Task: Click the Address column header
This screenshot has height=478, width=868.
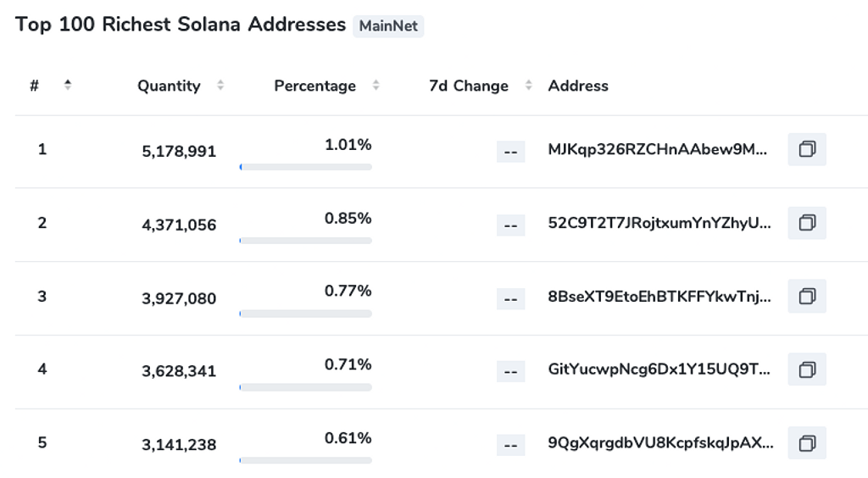Action: pos(578,86)
